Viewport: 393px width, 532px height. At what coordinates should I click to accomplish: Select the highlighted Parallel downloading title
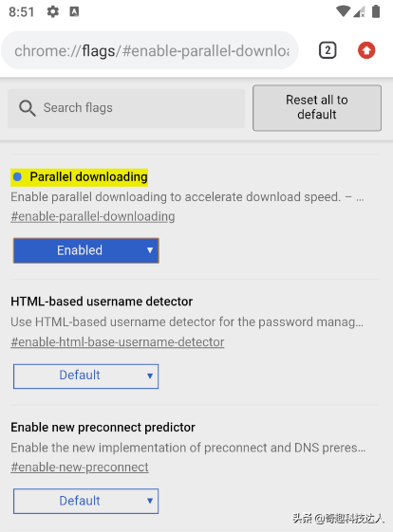click(x=88, y=176)
